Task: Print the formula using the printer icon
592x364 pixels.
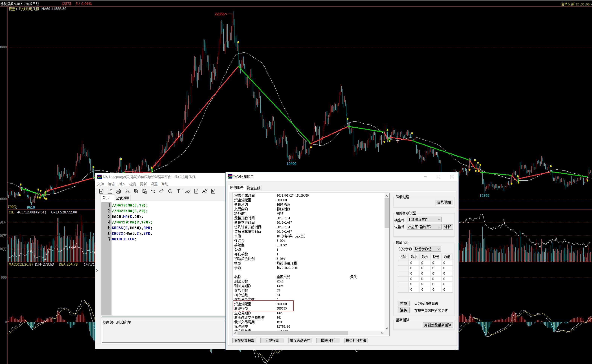Action: coord(118,191)
